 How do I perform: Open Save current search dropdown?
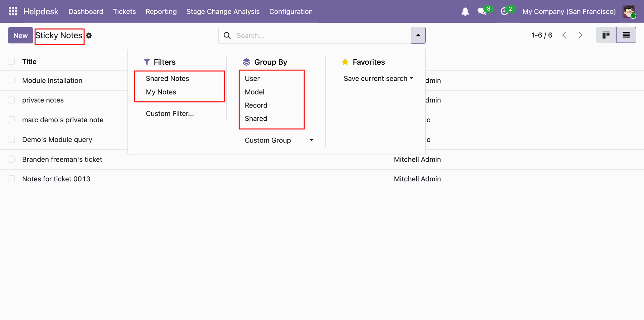click(378, 79)
